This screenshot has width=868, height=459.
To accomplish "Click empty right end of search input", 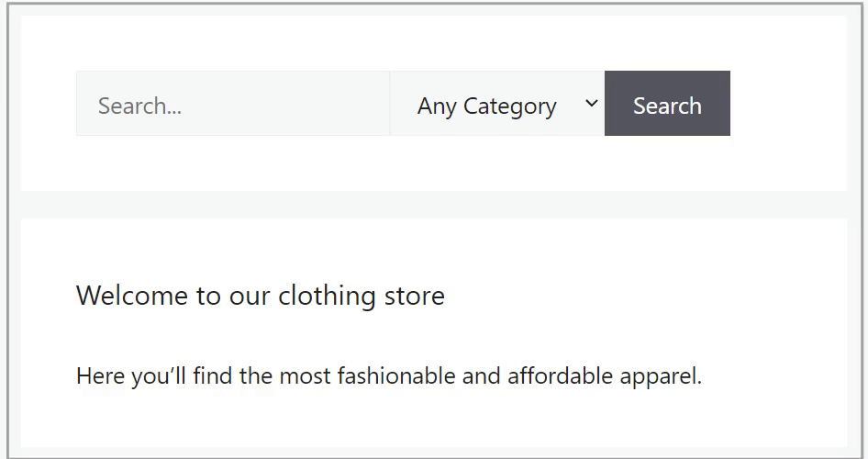I will [349, 104].
